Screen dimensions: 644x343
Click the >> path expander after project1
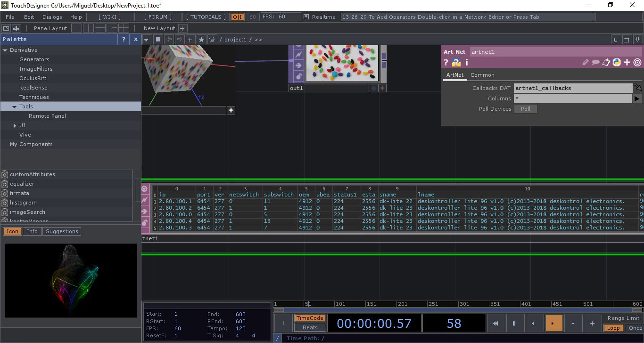(258, 40)
